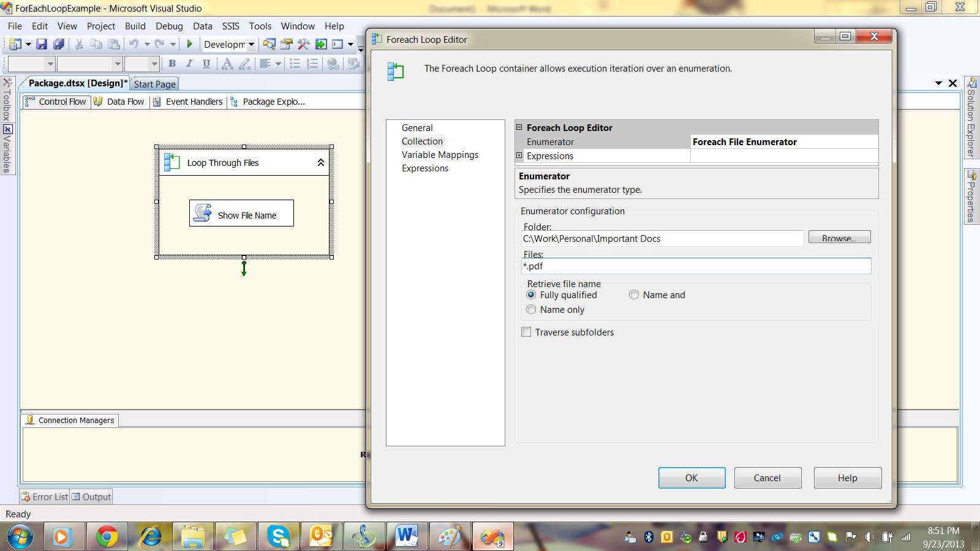Select the Name only radio button
The width and height of the screenshot is (980, 551).
click(x=531, y=310)
